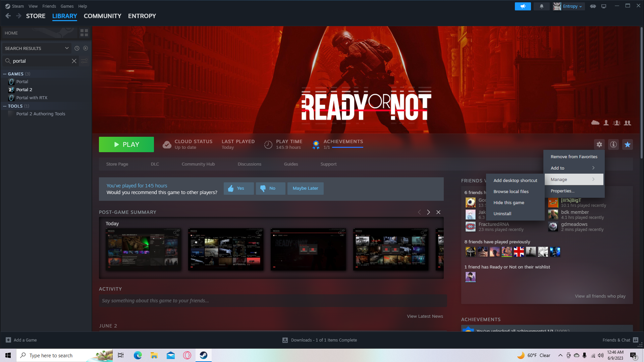Open advanced search filter sliders icon
Viewport: 644px width, 362px height.
coord(85,61)
